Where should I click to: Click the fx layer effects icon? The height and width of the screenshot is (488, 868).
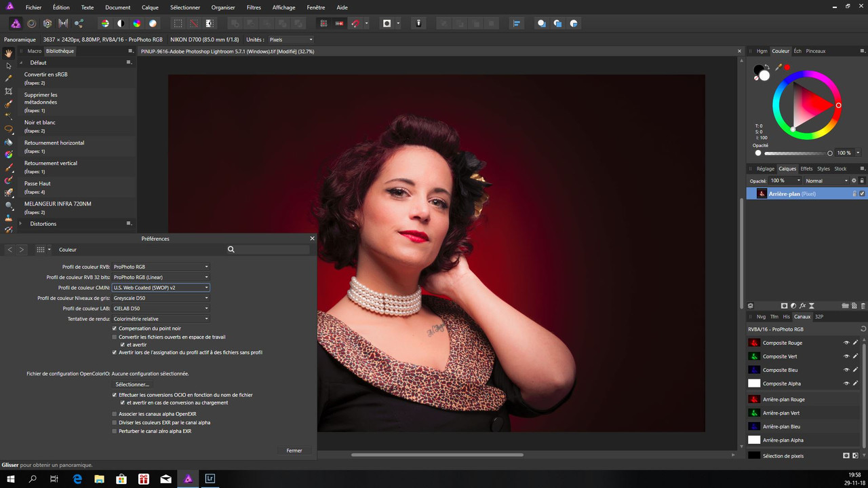pos(802,306)
